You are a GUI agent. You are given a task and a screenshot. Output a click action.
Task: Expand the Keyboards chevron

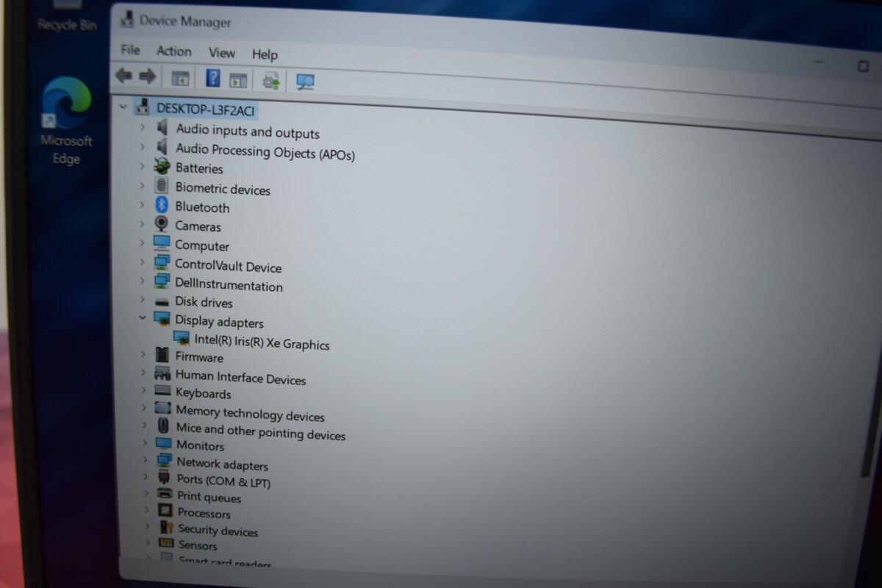click(143, 391)
